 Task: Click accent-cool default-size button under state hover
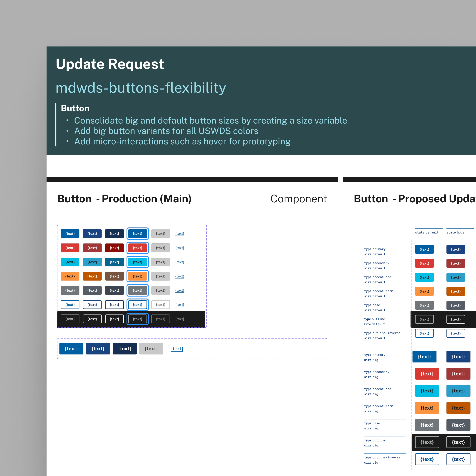(x=456, y=277)
